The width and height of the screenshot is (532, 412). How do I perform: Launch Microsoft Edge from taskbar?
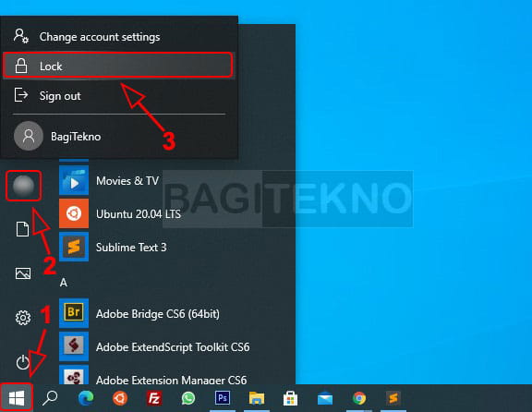coord(86,398)
